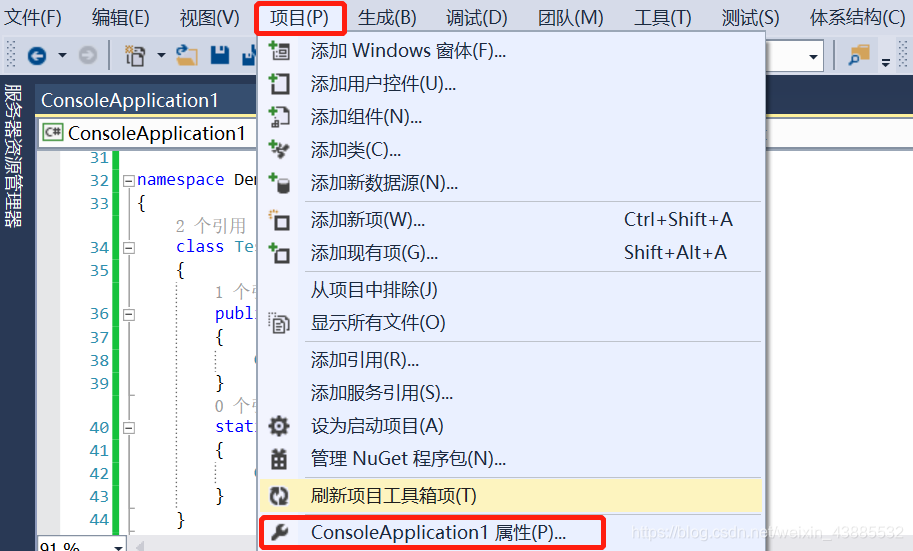Click the add Windows form icon
The width and height of the screenshot is (913, 551).
279,51
